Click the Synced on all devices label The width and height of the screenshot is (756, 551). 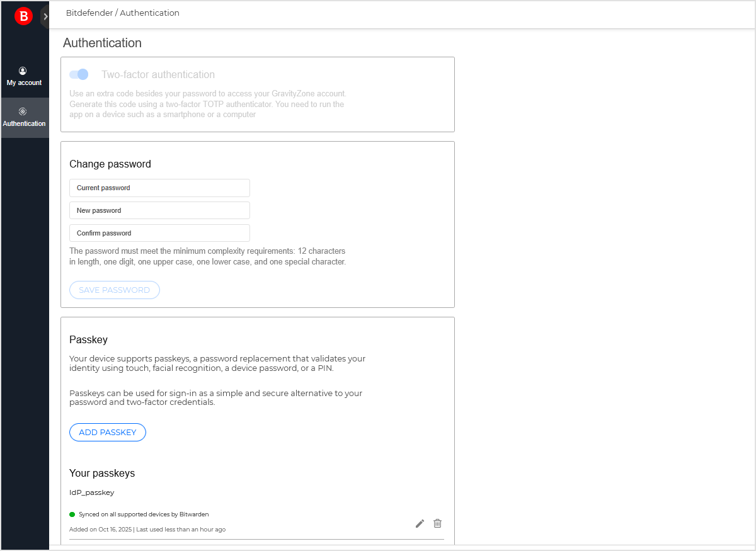[x=143, y=514]
